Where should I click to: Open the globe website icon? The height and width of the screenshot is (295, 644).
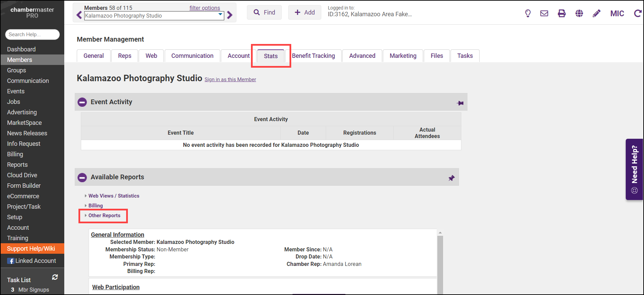click(579, 14)
